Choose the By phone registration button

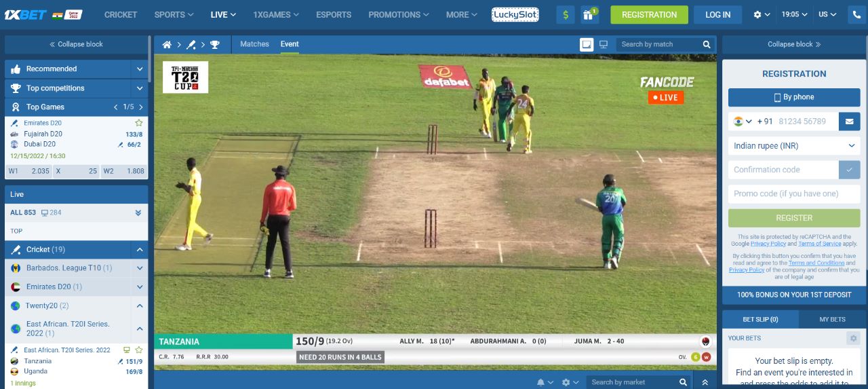tap(794, 97)
